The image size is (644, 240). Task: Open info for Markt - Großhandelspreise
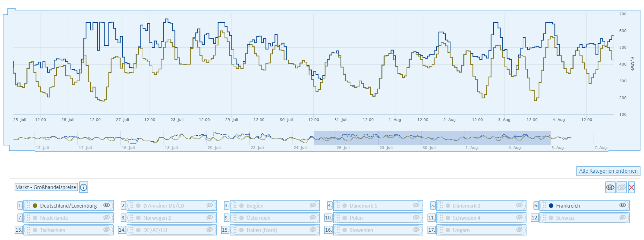[x=84, y=187]
